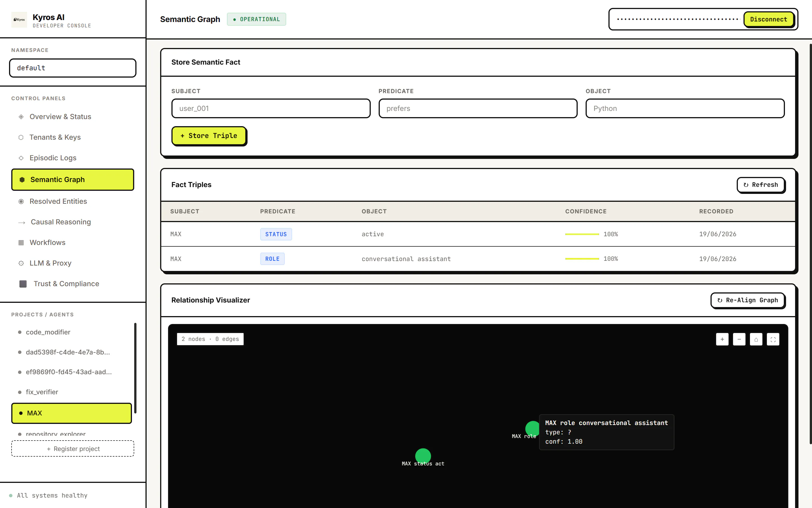Click the Workflows grid icon
Viewport: 812px width, 508px height.
(x=21, y=243)
